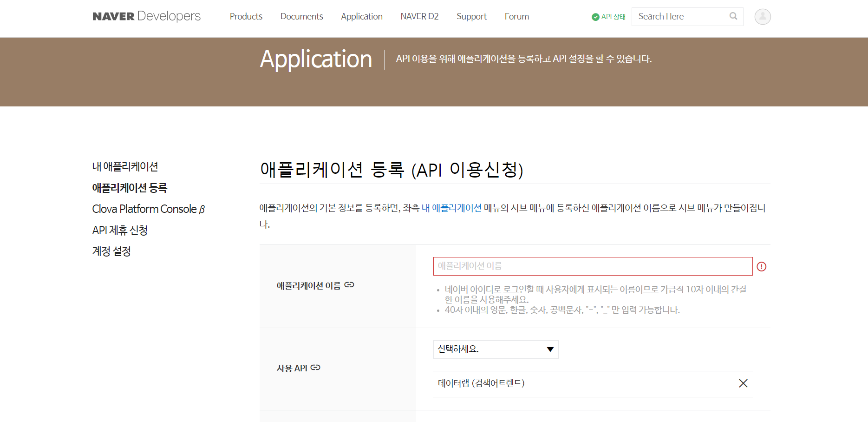Select 애플리케이션 등록 in the sidebar
This screenshot has height=422, width=868.
(x=130, y=188)
